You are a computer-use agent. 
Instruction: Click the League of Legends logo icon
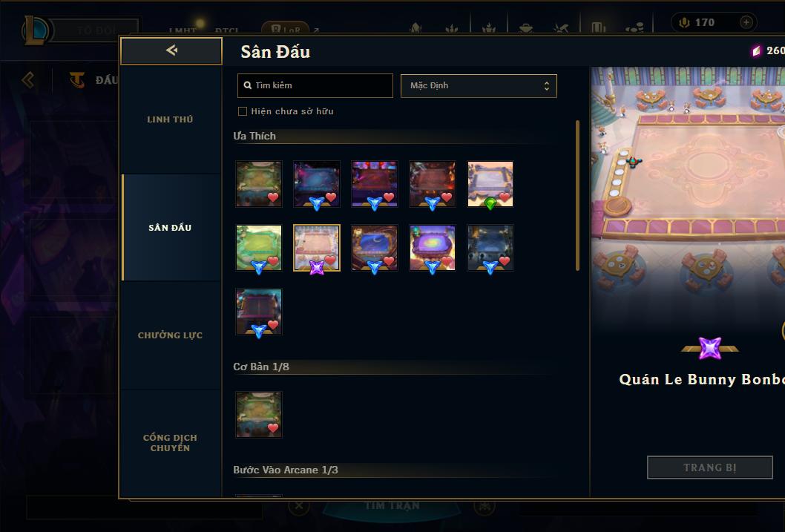[36, 30]
